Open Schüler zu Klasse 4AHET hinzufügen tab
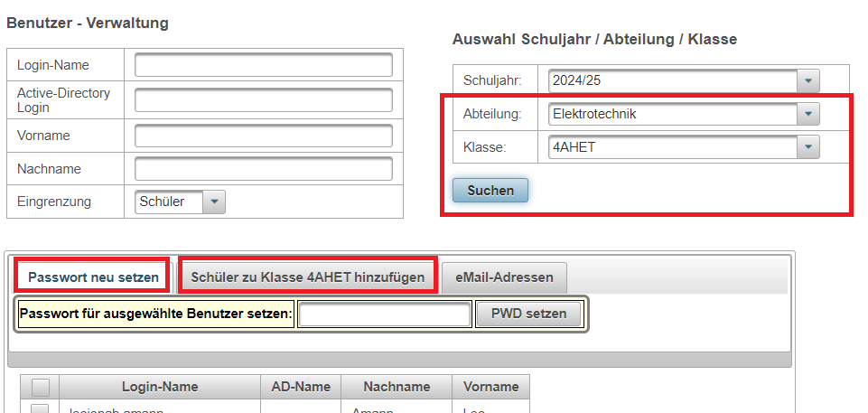 pos(308,277)
